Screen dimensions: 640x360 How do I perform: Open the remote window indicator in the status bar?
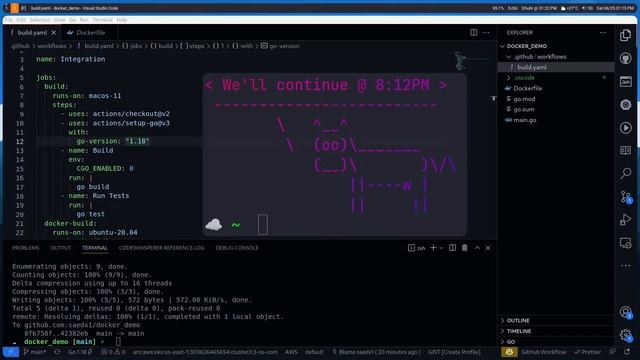[11, 352]
